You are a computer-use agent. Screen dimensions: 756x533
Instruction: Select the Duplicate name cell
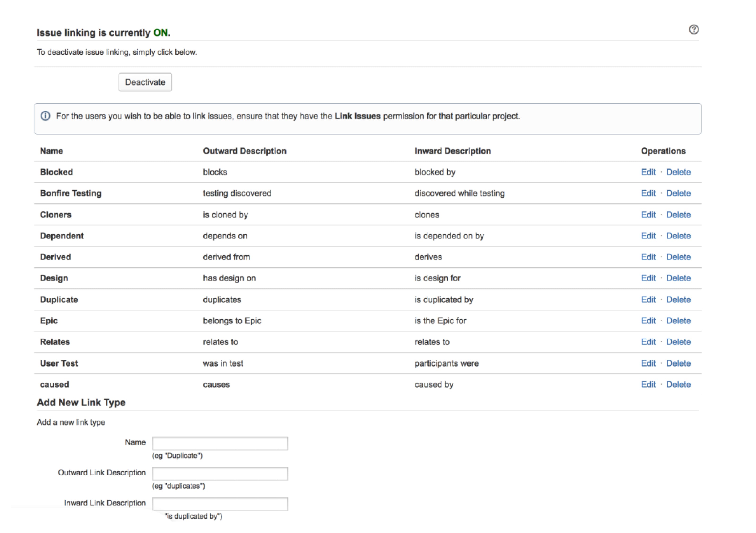(x=59, y=300)
